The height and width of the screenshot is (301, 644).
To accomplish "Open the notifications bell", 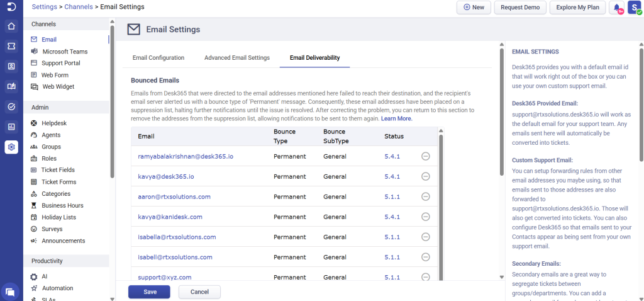I will [x=617, y=8].
